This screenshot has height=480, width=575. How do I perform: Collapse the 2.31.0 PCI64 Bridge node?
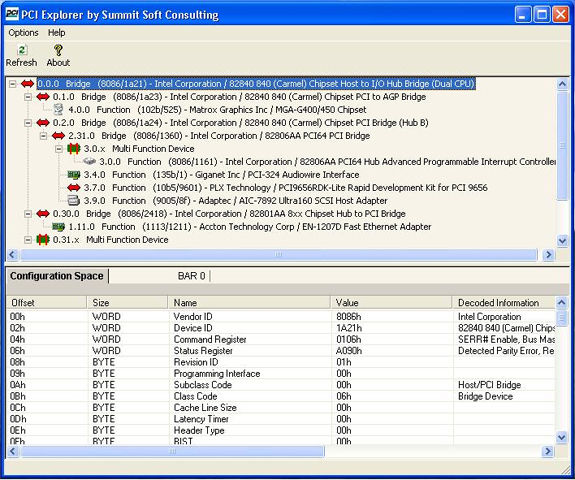point(43,136)
